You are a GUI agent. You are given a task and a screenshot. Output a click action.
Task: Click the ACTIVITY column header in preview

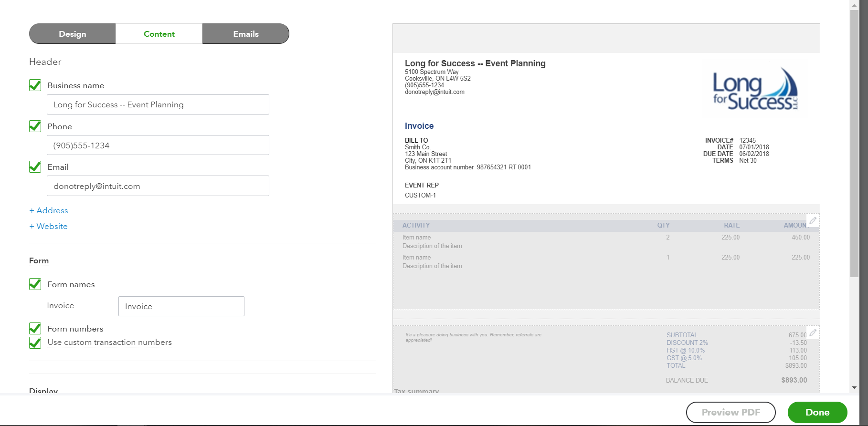(416, 225)
